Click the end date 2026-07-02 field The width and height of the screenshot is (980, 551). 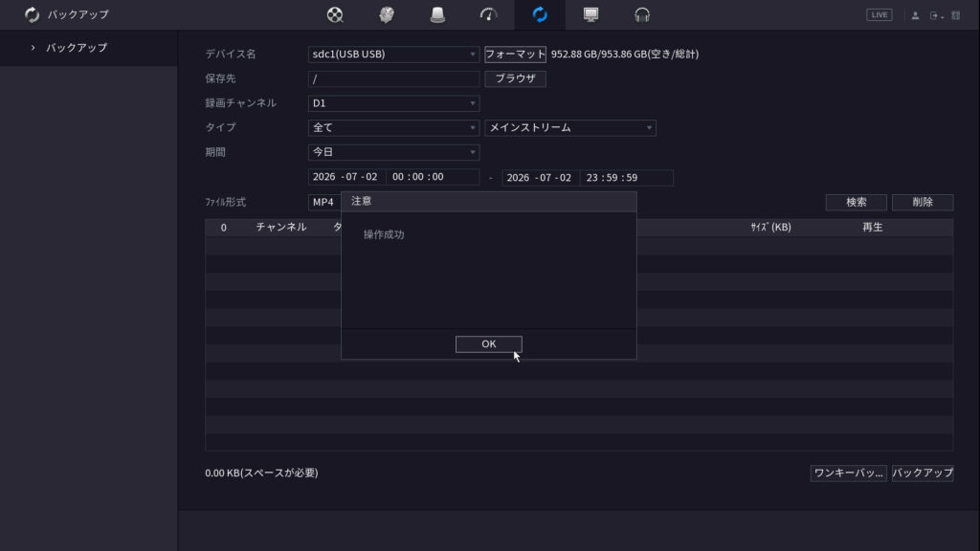pos(540,177)
